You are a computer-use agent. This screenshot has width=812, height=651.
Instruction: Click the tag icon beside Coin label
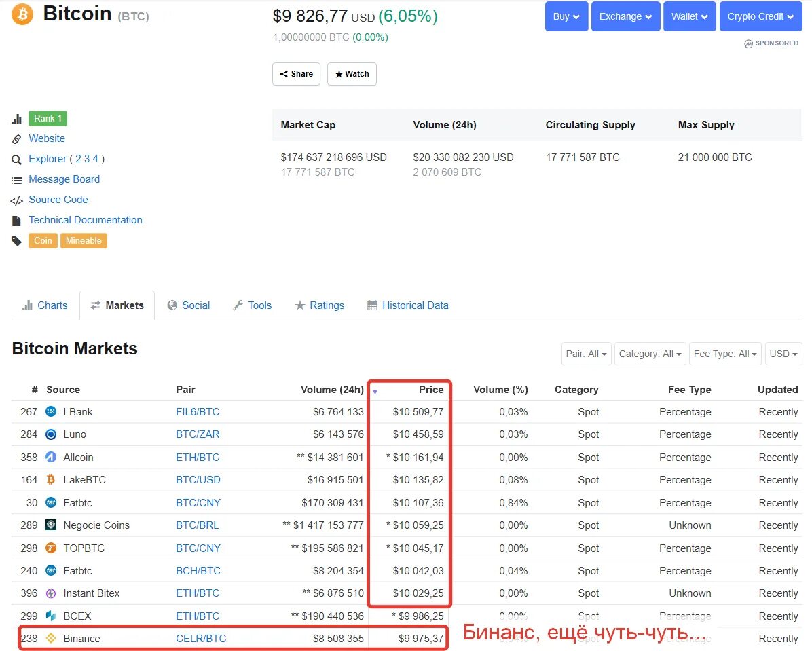[16, 241]
